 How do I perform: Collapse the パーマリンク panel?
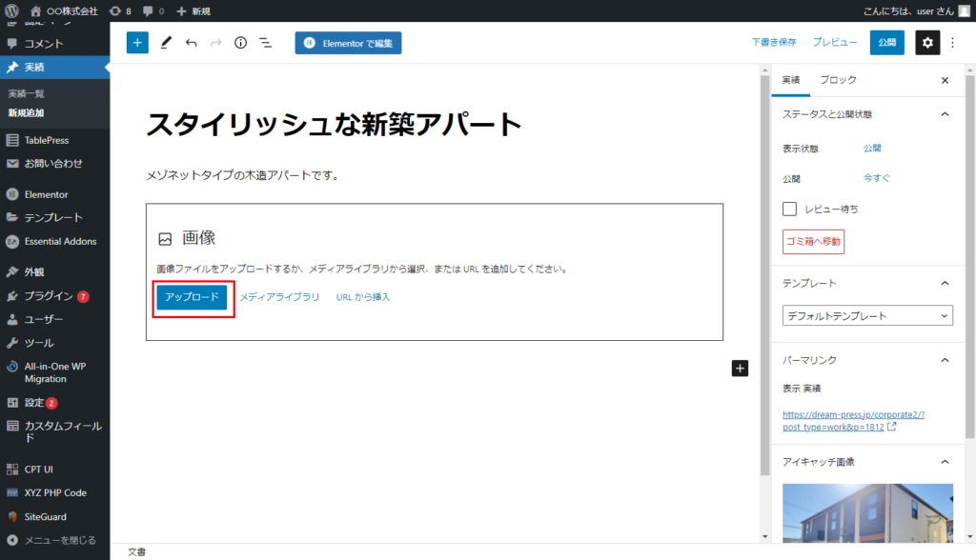point(945,360)
